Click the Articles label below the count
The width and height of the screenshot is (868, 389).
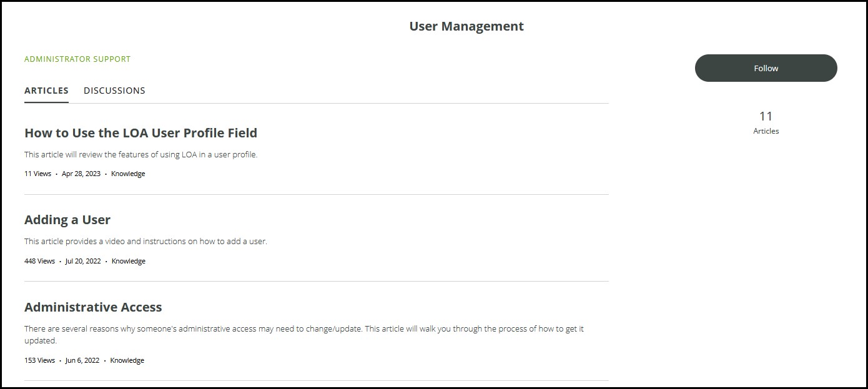coord(766,131)
